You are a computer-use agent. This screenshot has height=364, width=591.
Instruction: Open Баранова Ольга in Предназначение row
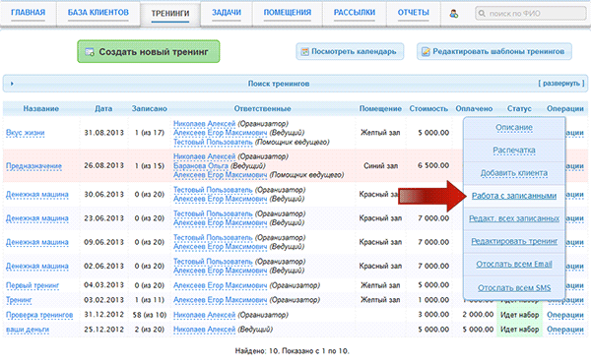(x=201, y=166)
